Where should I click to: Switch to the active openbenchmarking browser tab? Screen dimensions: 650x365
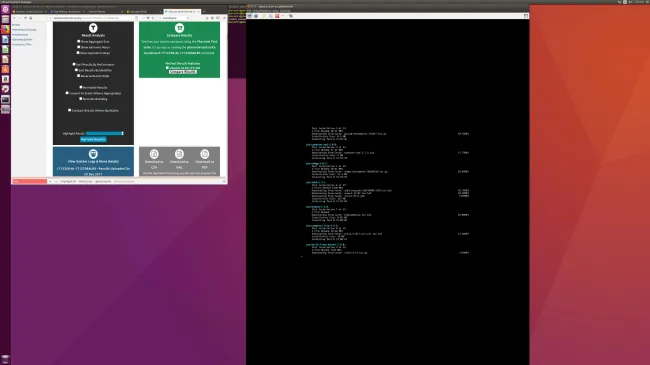(182, 12)
